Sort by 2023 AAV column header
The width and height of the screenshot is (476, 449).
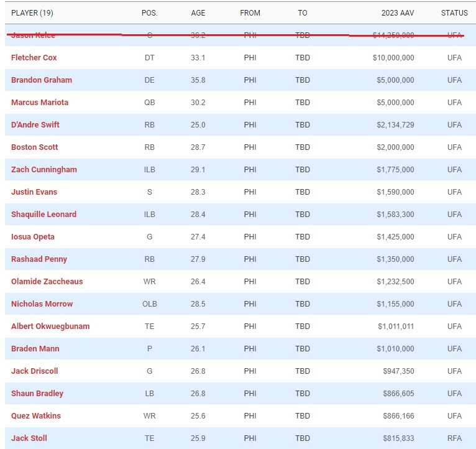pos(397,13)
